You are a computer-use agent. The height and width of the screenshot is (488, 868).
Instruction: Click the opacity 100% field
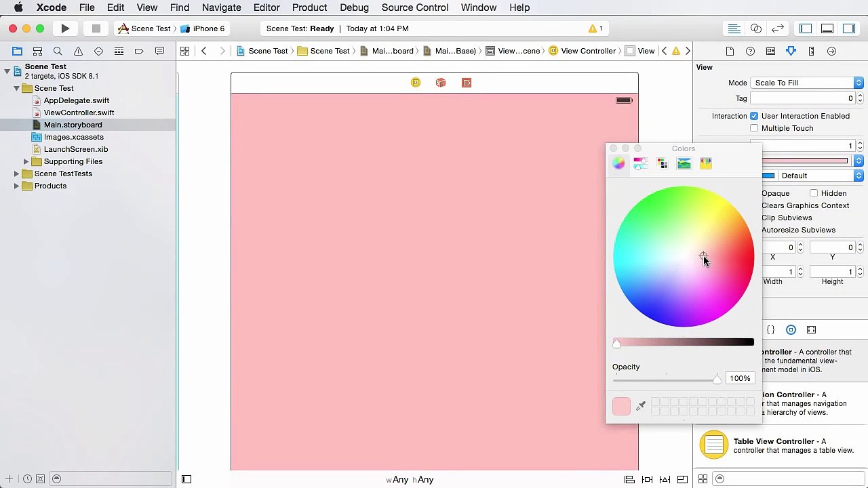coord(740,378)
